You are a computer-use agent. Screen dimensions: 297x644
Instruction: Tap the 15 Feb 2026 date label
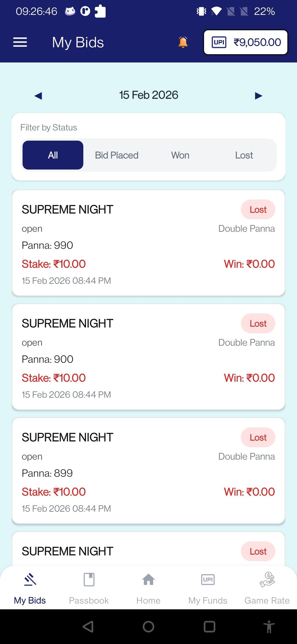148,95
